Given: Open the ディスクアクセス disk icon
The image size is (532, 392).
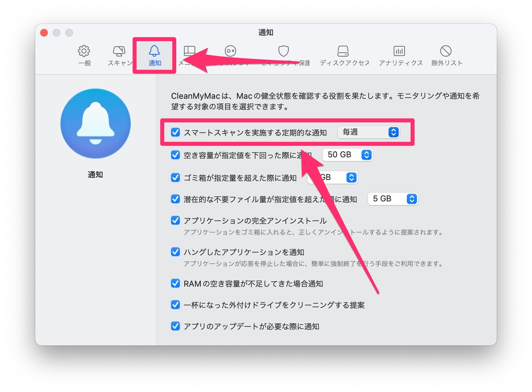Looking at the screenshot, I should [343, 51].
